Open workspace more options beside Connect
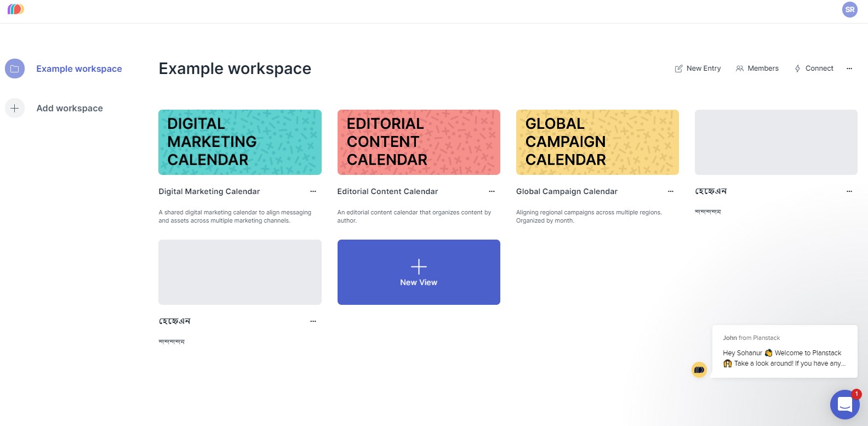 849,69
